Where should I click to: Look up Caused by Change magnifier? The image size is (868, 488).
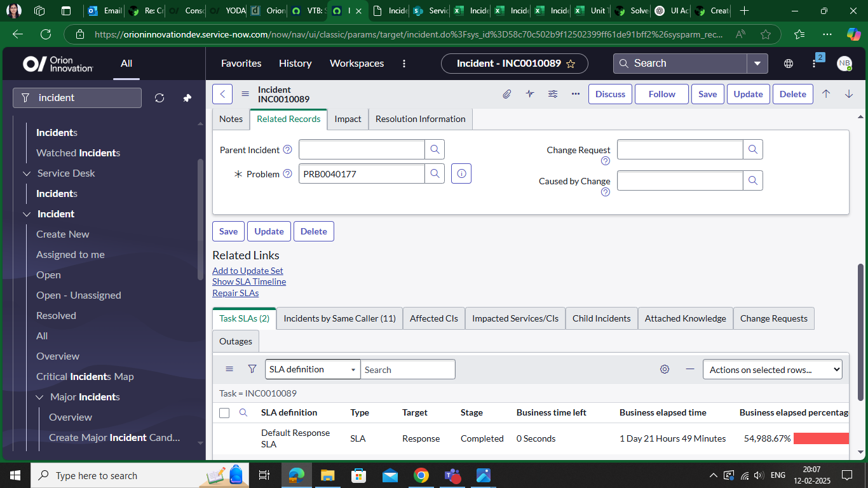point(753,180)
